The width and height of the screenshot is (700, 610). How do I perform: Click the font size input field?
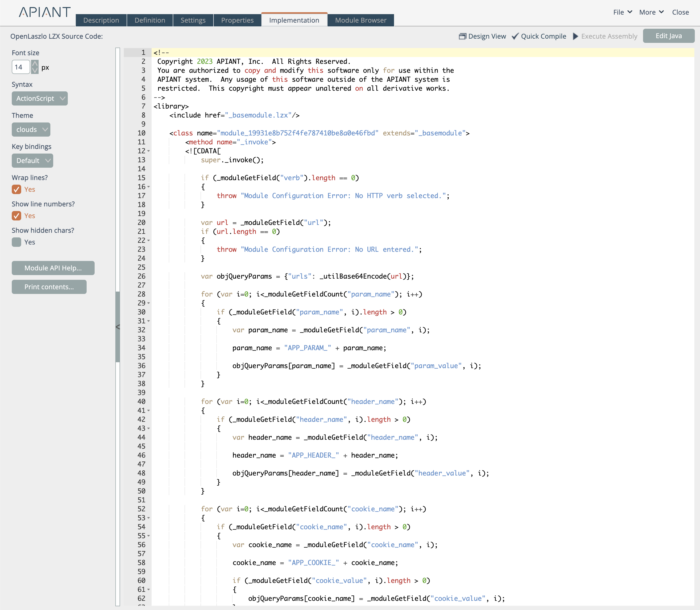(x=20, y=67)
